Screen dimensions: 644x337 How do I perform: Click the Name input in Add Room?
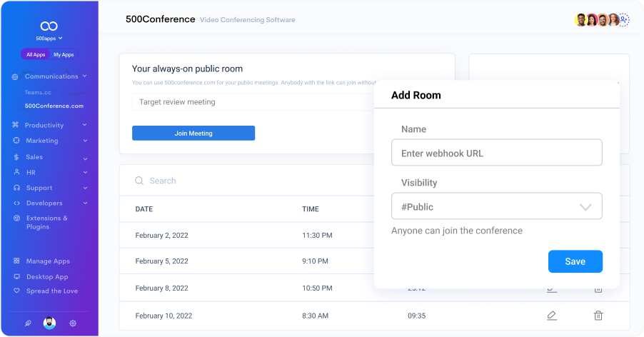click(x=496, y=153)
